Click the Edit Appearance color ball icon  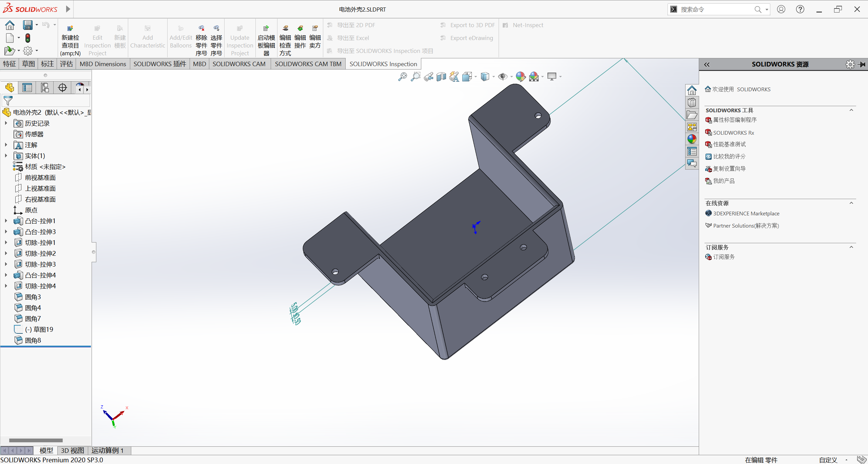520,77
